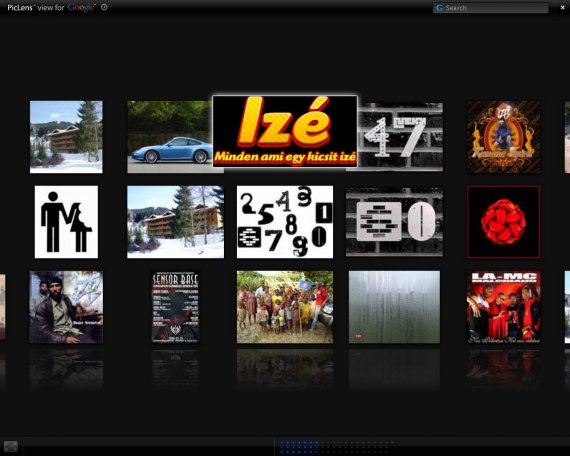Select the Google logo in title

[x=82, y=8]
